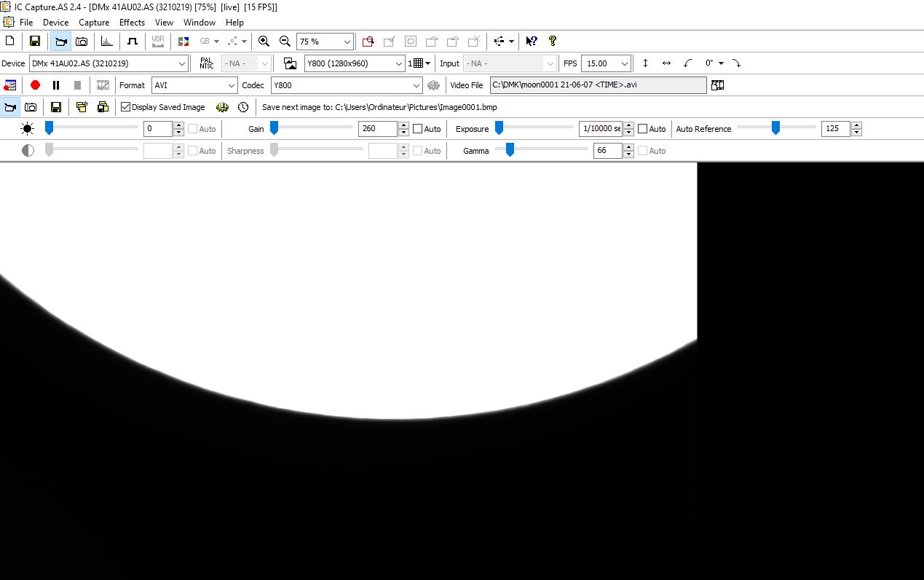Click the trigger pulse icon
The width and height of the screenshot is (924, 580).
tap(132, 42)
